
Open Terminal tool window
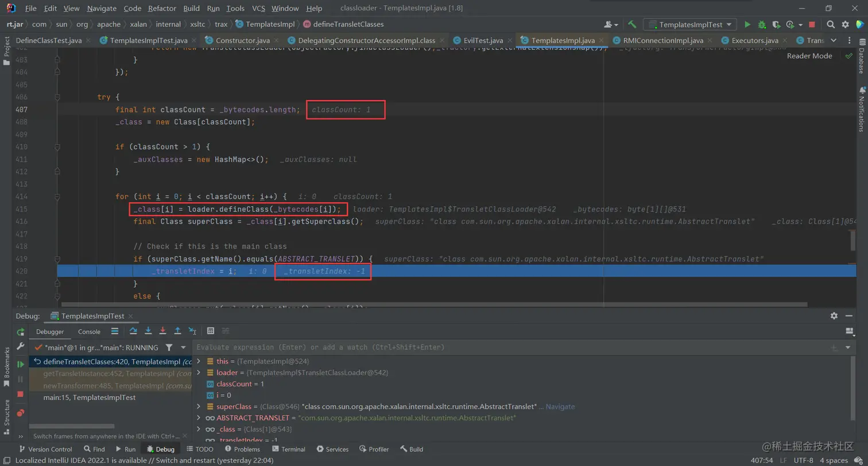tap(289, 449)
